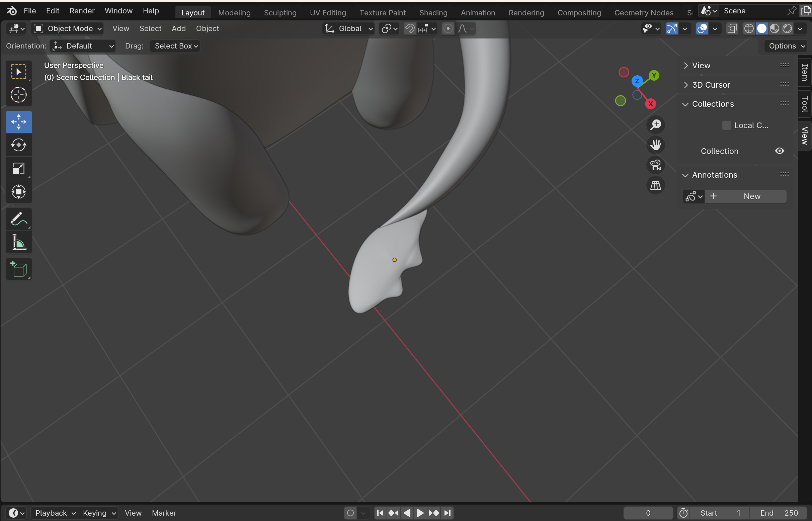The height and width of the screenshot is (521, 812).
Task: Create a New annotation layer
Action: click(x=746, y=196)
